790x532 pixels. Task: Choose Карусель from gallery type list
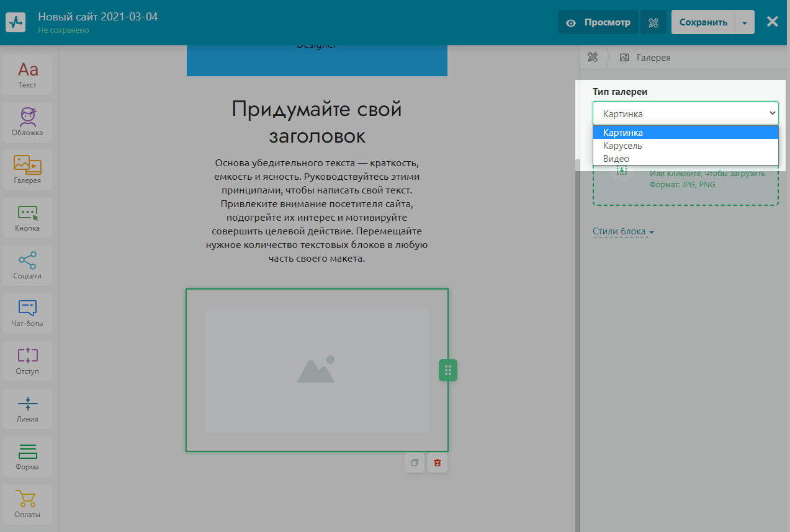click(x=622, y=146)
